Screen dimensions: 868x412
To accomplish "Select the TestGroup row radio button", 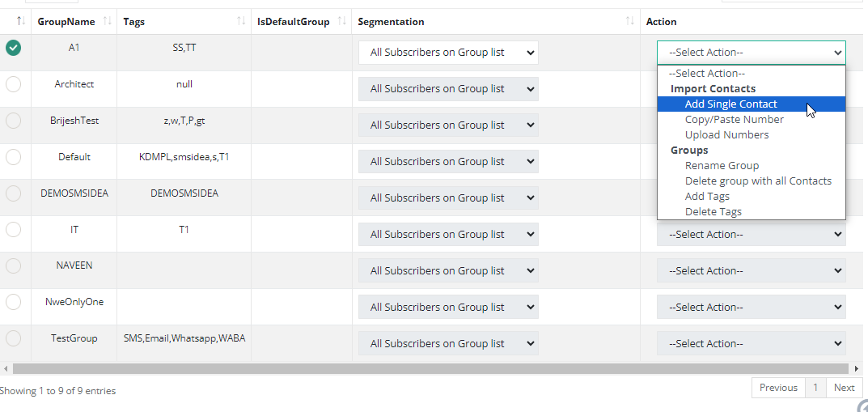I will tap(14, 338).
